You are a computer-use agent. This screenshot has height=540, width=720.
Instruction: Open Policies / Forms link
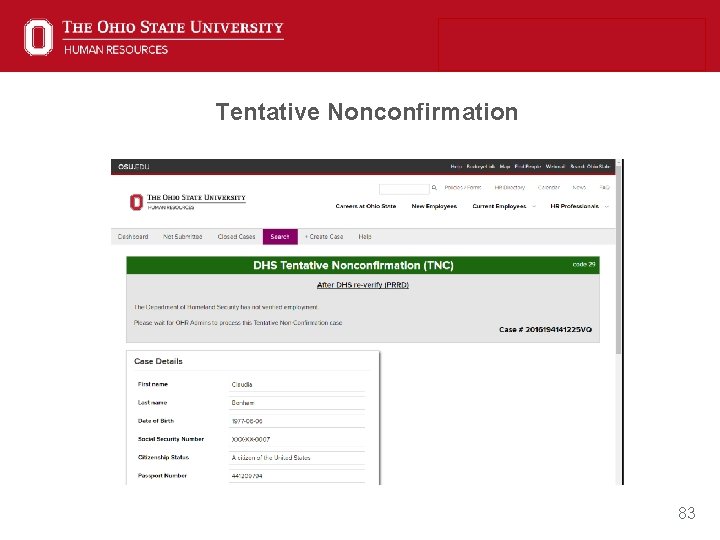coord(462,187)
